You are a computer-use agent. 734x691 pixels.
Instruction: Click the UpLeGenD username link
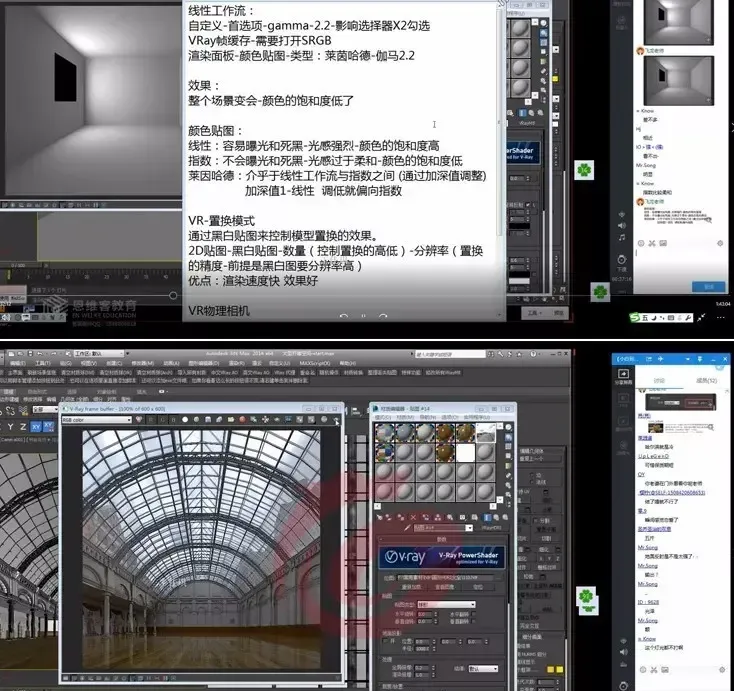tap(653, 456)
